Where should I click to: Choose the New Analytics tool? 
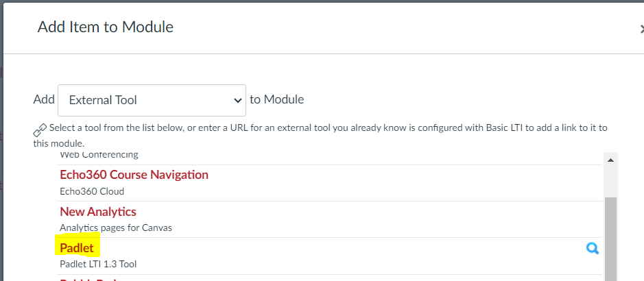(98, 212)
